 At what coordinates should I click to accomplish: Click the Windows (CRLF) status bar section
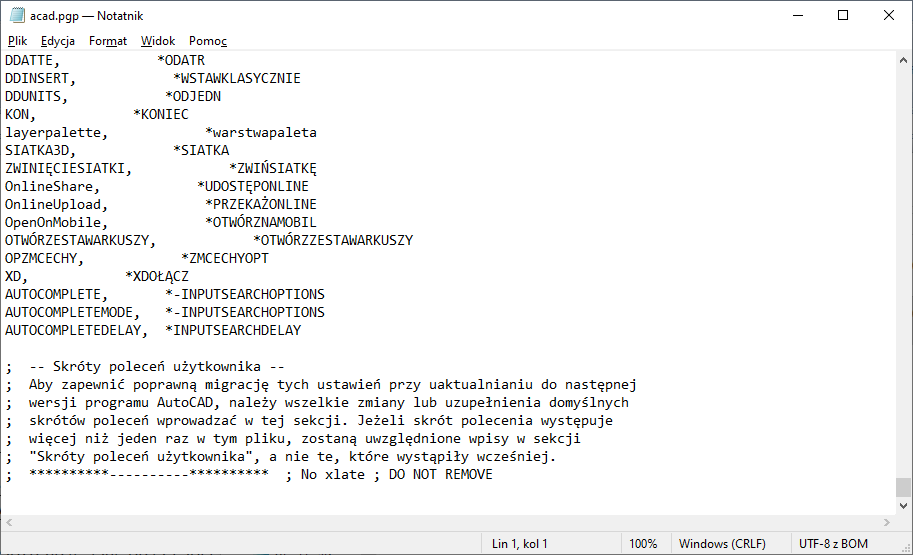point(722,544)
